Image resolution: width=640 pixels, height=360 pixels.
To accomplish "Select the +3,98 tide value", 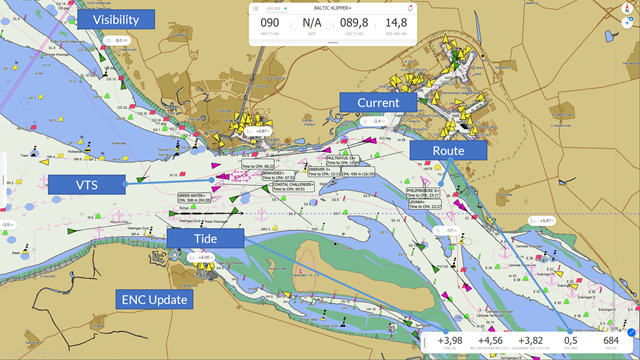I will click(x=450, y=341).
